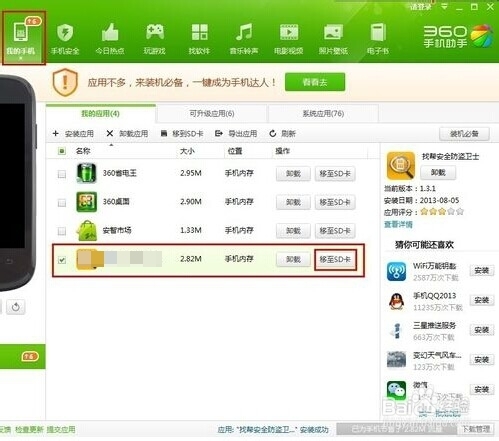Open 音乐铃声 music note icon

pyautogui.click(x=244, y=33)
